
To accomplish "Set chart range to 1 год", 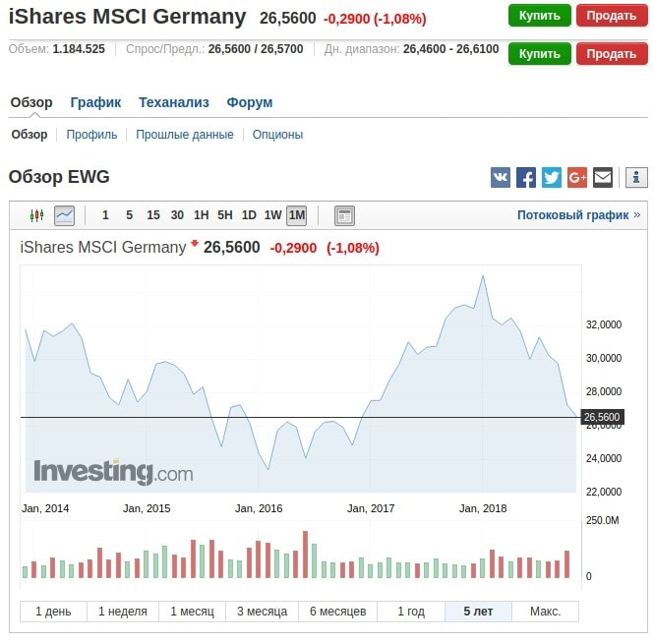I will click(x=411, y=612).
